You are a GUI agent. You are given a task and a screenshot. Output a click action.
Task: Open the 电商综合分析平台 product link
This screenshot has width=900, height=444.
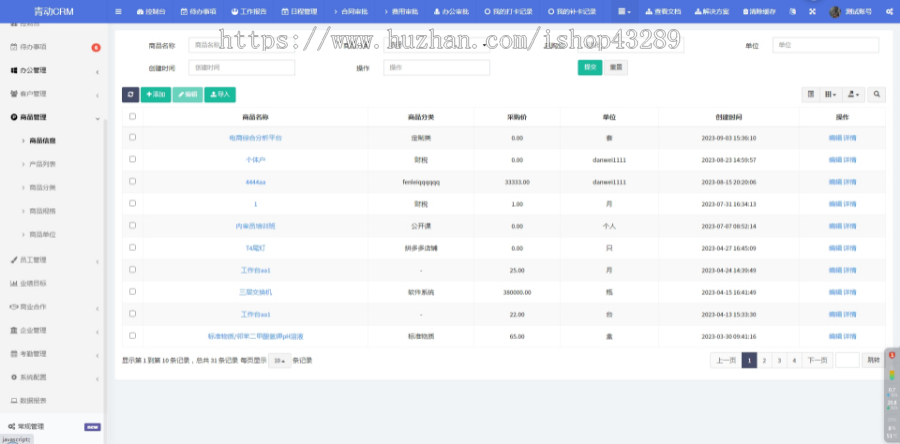(256, 138)
